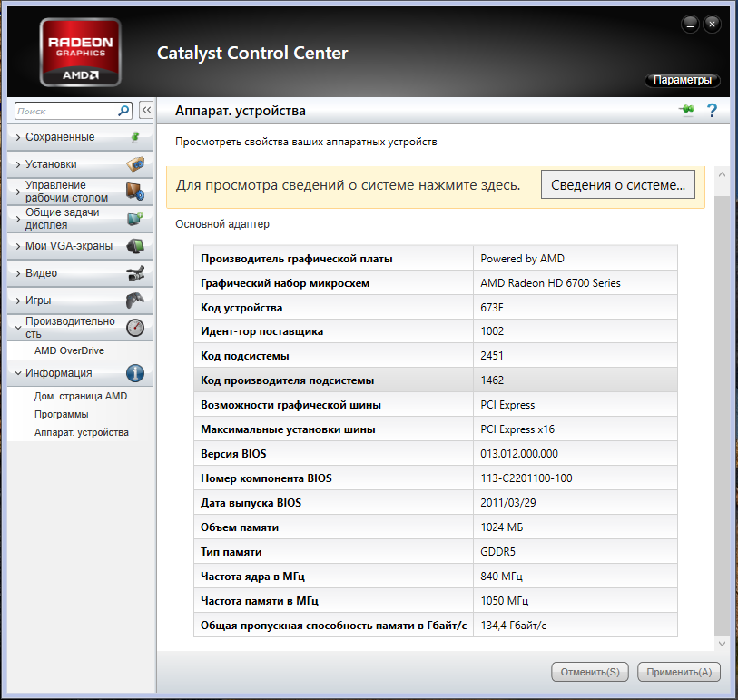Select BIOS version 013.012.000.000
Screen dimensions: 738x700
[518, 454]
